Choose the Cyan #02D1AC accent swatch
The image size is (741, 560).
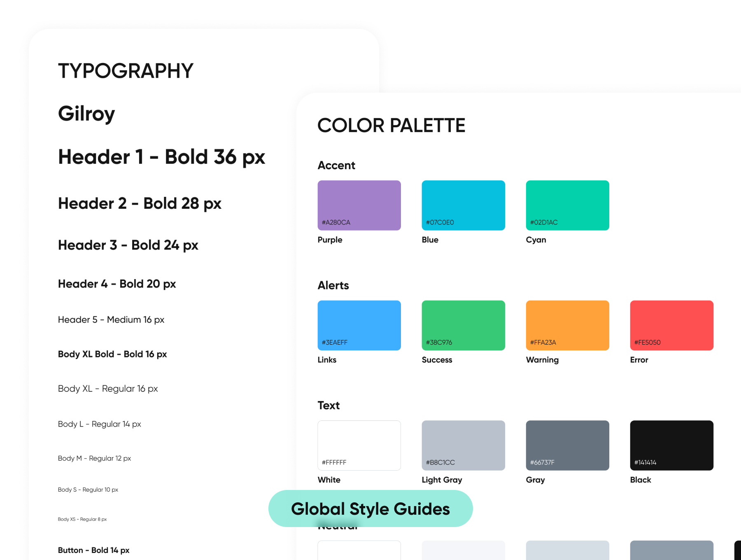pos(567,205)
